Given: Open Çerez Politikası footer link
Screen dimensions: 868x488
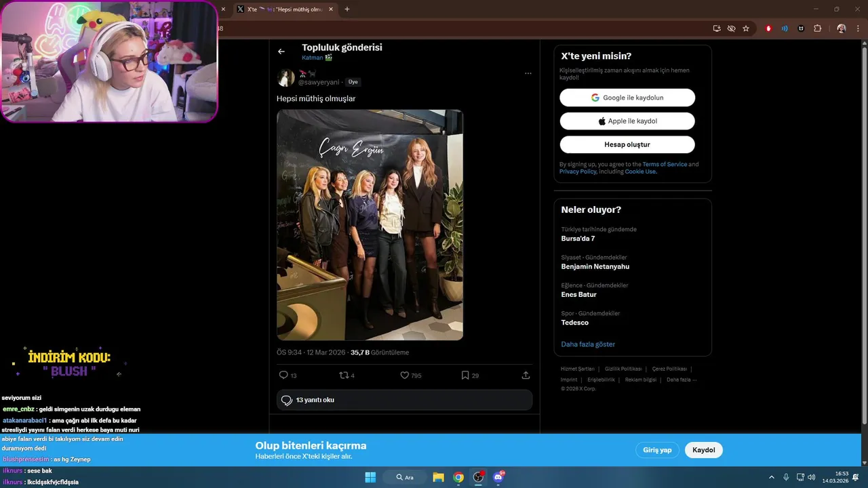Looking at the screenshot, I should pyautogui.click(x=669, y=369).
